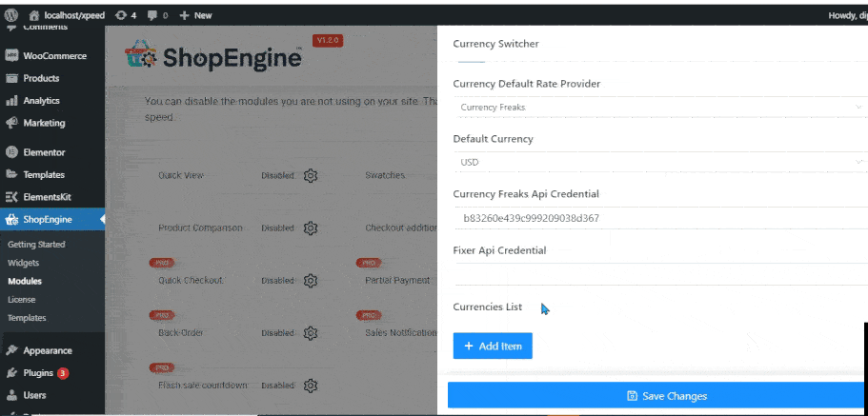The height and width of the screenshot is (416, 868).
Task: Open the ShopEngine License submenu
Action: point(22,299)
